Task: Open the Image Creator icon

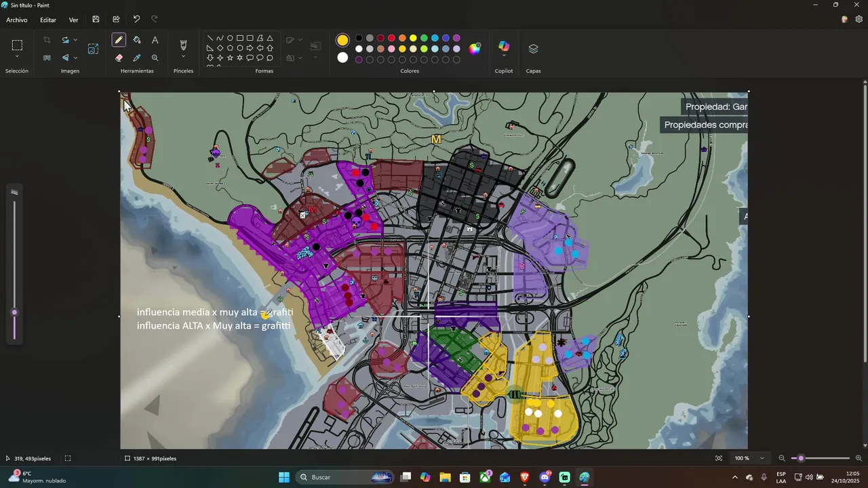Action: 93,49
